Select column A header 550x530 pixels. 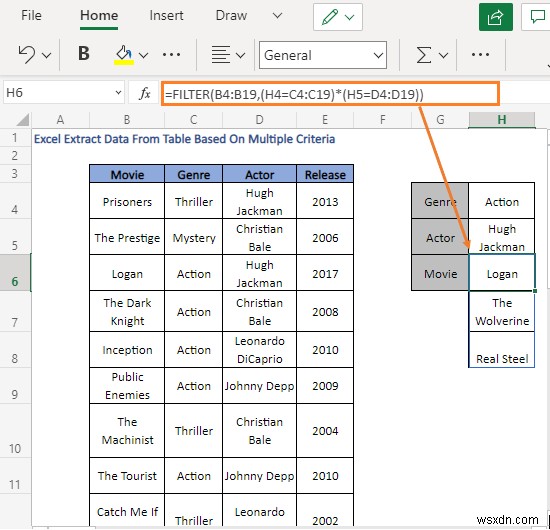60,120
